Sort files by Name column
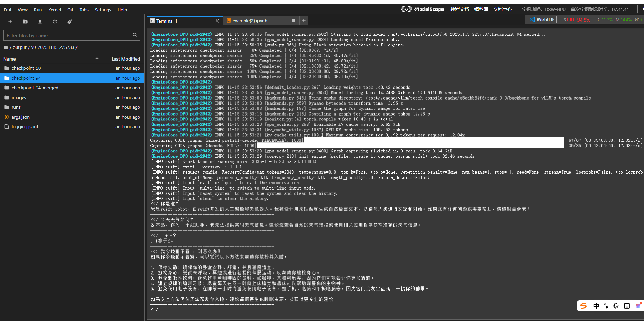The image size is (644, 321). tap(52, 59)
